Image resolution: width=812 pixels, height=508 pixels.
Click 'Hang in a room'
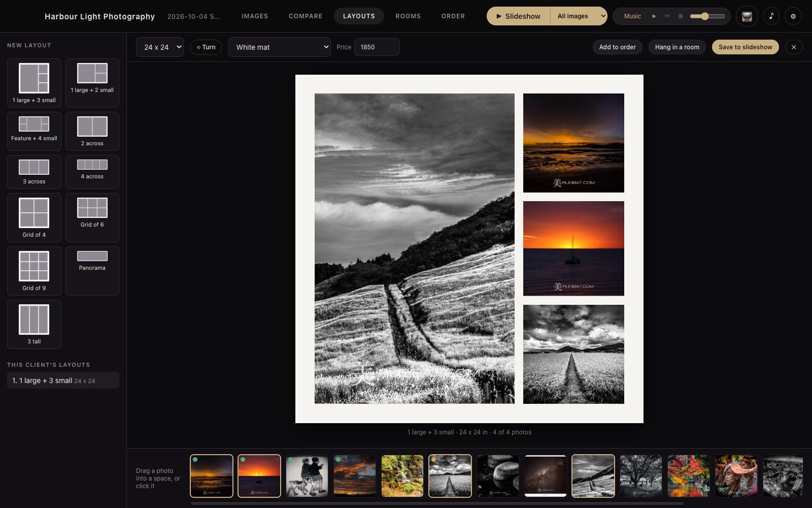point(677,47)
